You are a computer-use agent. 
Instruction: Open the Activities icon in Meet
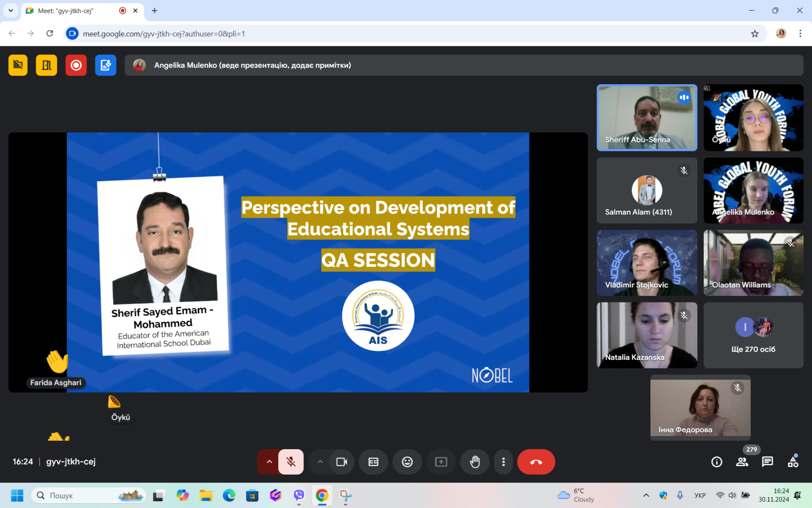[x=793, y=462]
